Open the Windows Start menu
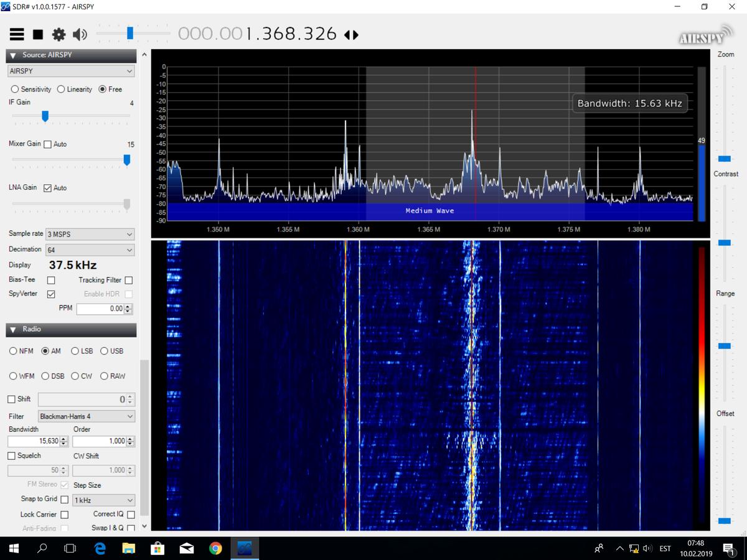 point(15,548)
